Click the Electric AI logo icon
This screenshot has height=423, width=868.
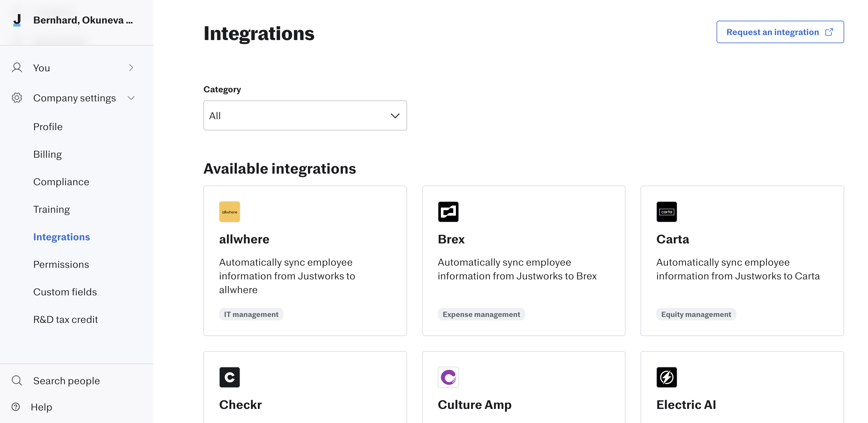tap(666, 377)
